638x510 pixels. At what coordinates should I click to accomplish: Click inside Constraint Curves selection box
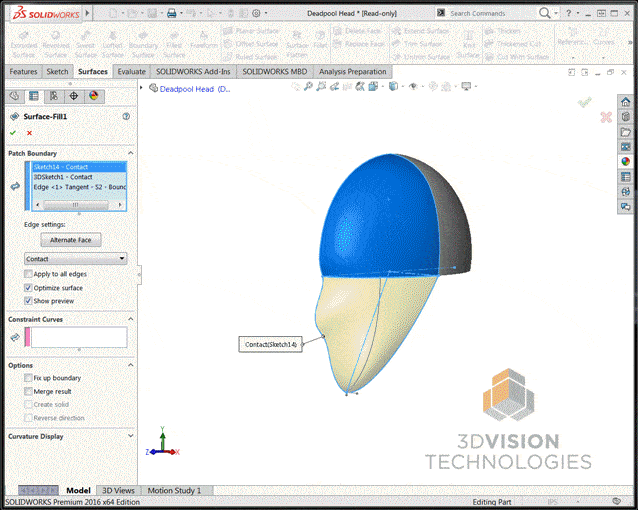[x=79, y=337]
